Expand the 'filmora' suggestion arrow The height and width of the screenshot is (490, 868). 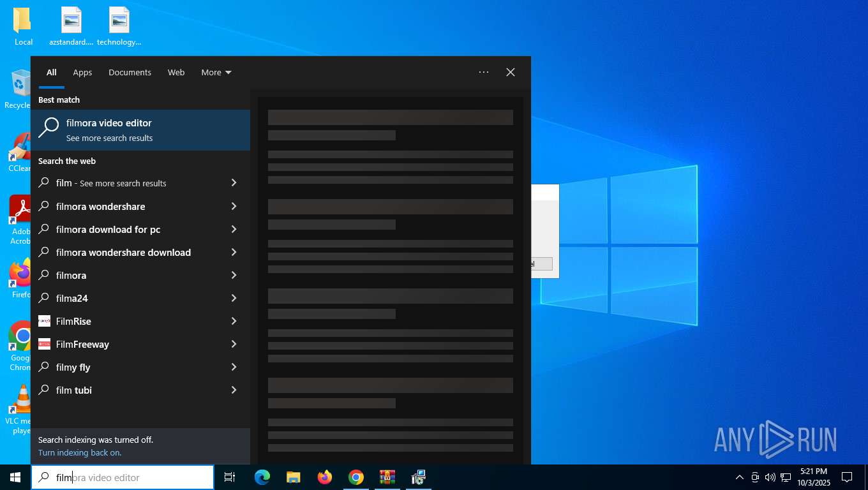[x=234, y=275]
